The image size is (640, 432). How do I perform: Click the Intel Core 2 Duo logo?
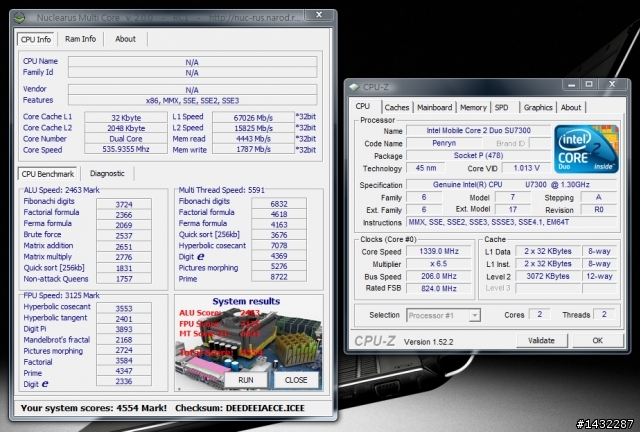pos(586,149)
